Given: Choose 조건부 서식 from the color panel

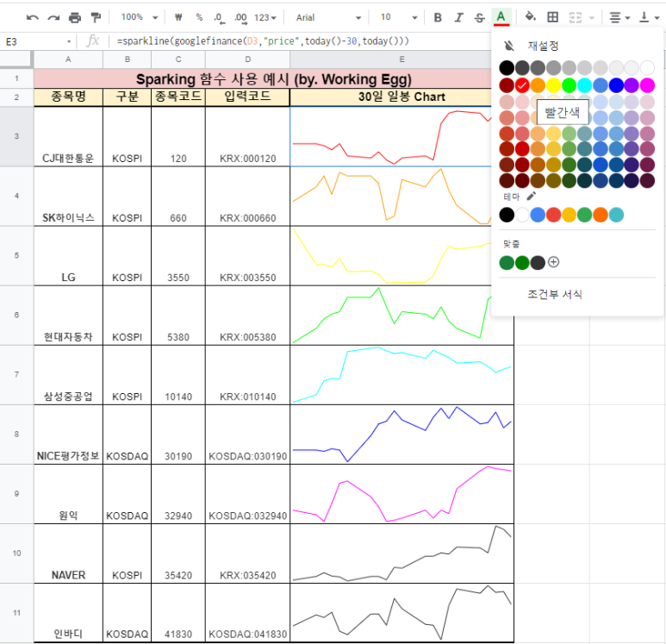Looking at the screenshot, I should click(x=554, y=294).
